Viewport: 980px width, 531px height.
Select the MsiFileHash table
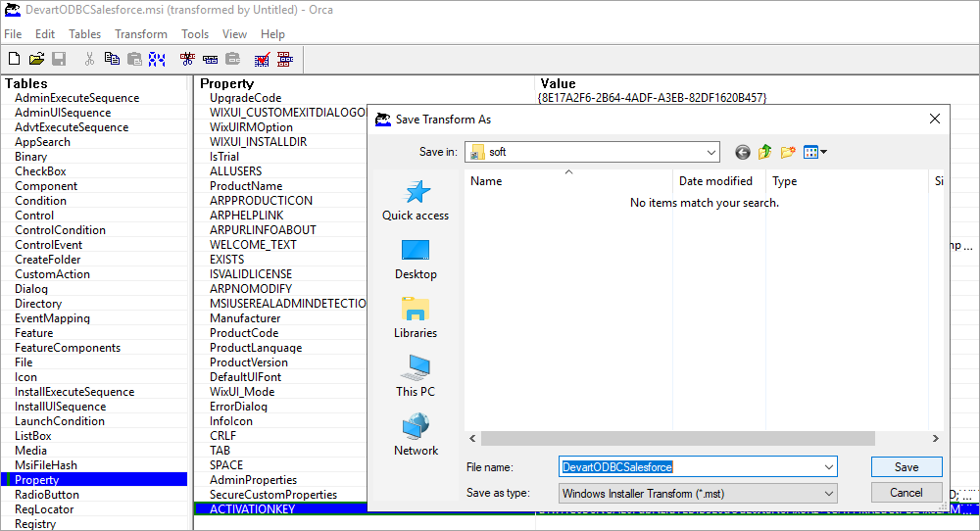point(46,465)
